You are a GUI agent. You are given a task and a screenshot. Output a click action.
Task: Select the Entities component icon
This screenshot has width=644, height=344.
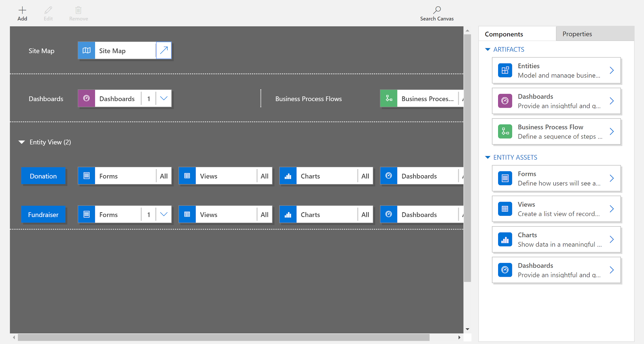coord(505,70)
